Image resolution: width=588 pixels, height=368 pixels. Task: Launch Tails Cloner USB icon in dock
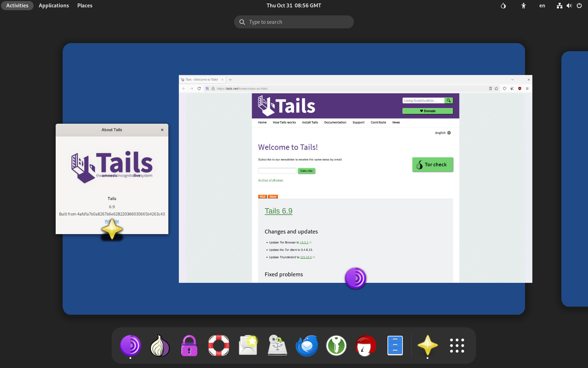click(x=278, y=346)
